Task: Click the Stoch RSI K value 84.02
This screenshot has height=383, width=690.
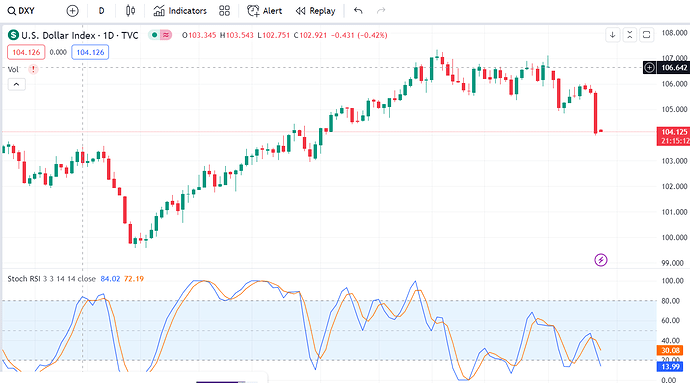Action: click(x=110, y=279)
